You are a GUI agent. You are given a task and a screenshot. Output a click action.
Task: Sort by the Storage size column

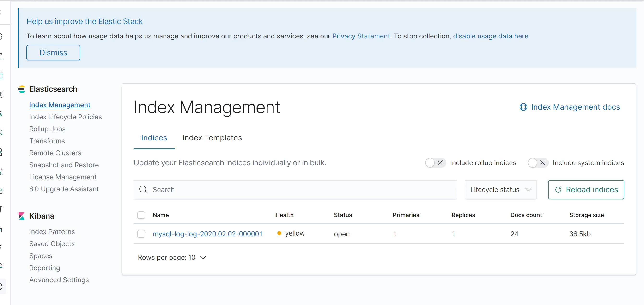click(x=586, y=215)
